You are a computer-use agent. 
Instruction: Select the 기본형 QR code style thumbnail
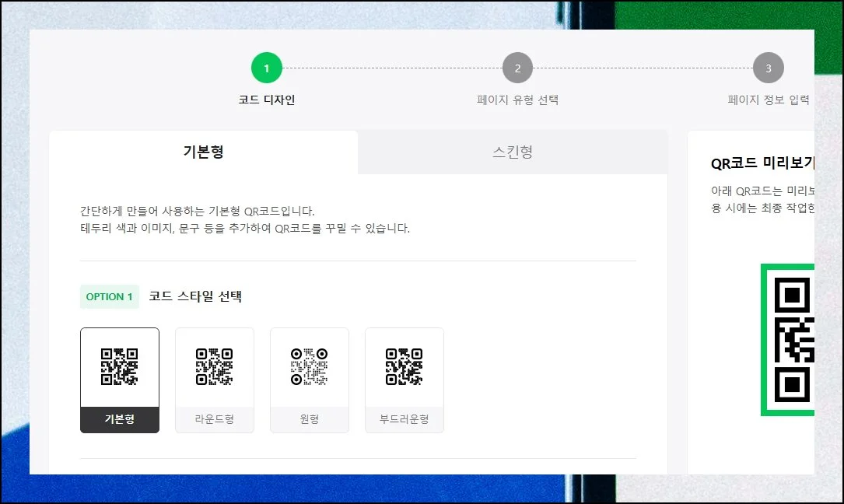pos(120,367)
